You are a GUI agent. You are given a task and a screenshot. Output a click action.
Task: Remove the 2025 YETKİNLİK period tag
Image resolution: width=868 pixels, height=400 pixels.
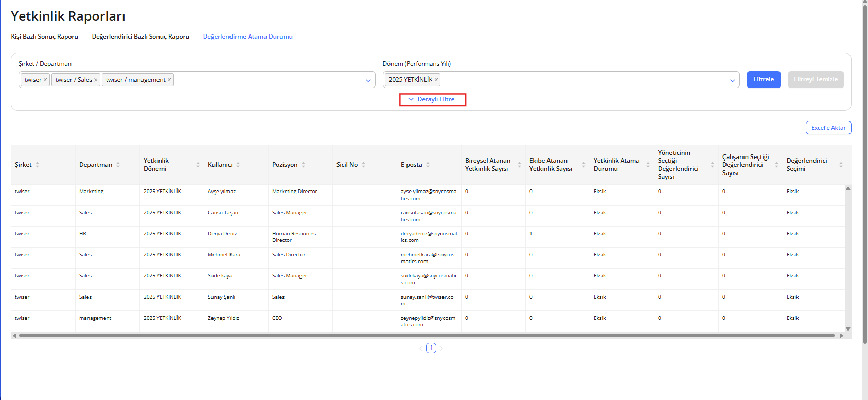[x=436, y=80]
